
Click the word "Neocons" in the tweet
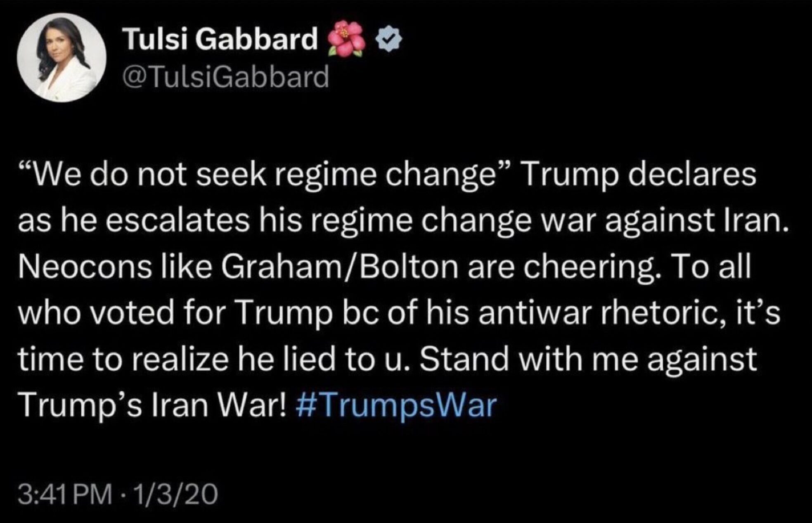tap(85, 267)
